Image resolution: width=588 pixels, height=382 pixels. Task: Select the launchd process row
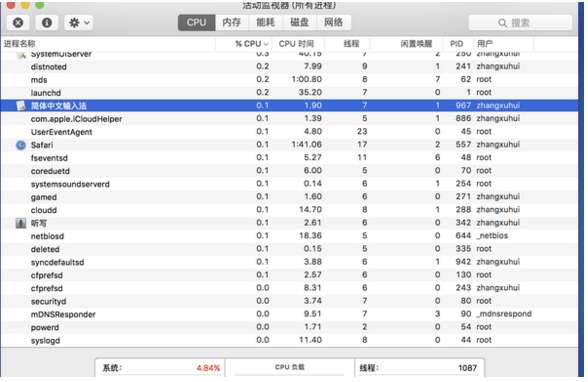click(x=289, y=93)
